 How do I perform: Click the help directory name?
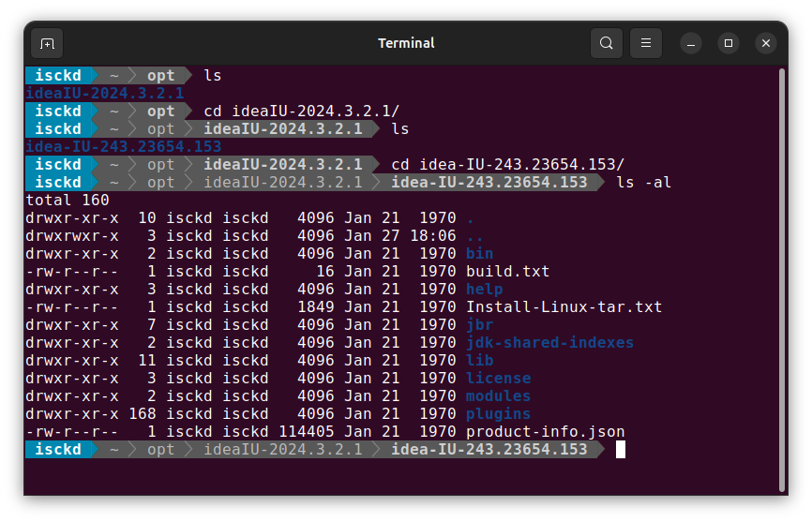[484, 290]
